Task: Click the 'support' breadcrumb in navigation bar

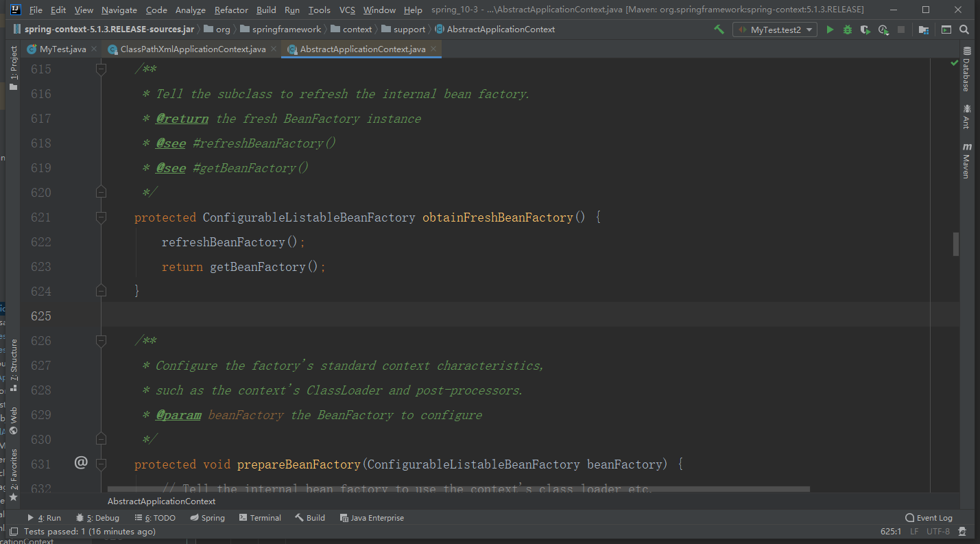Action: coord(409,29)
